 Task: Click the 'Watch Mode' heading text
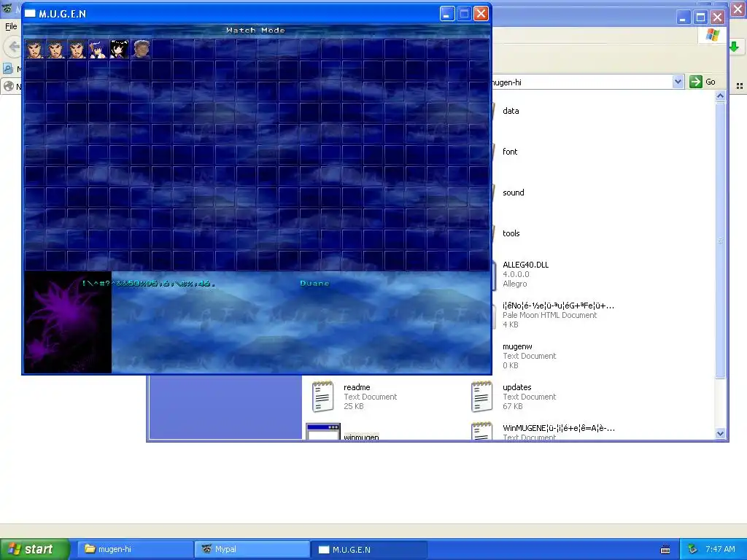click(x=256, y=30)
